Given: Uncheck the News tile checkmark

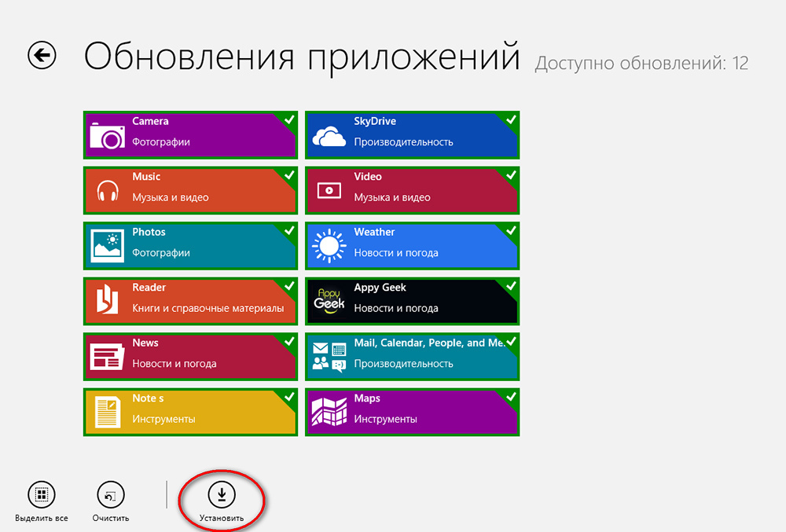Looking at the screenshot, I should coord(289,342).
